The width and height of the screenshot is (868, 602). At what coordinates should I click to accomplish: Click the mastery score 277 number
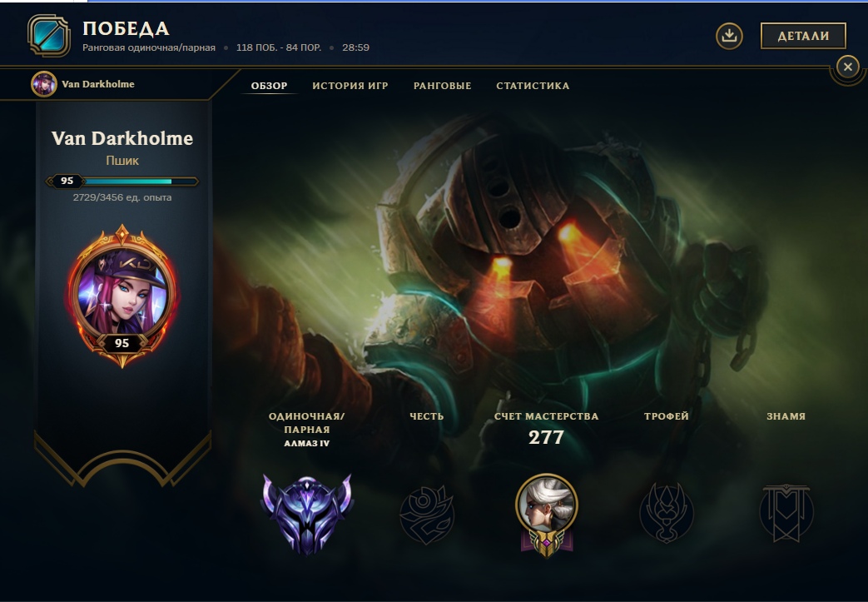pyautogui.click(x=547, y=437)
